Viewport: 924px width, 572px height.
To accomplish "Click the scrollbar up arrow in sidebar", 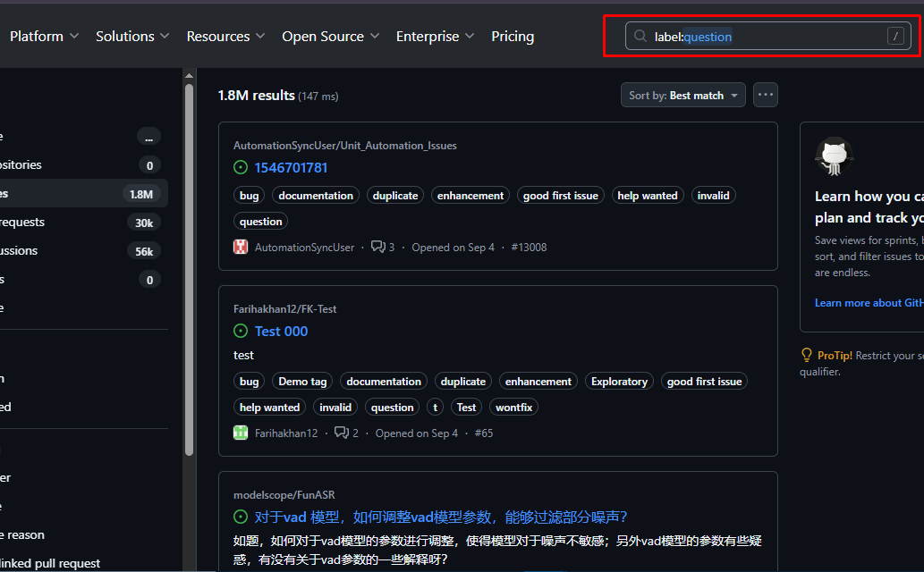I will coord(189,75).
